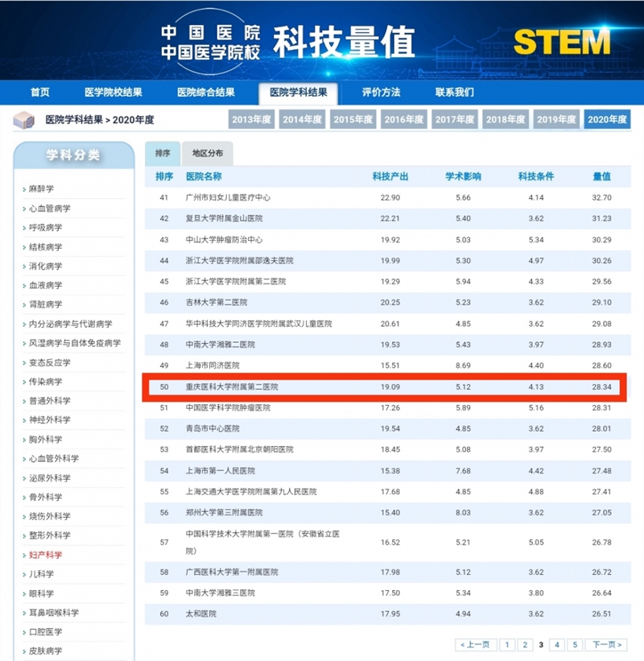Select the 排序 tab above the table

163,153
